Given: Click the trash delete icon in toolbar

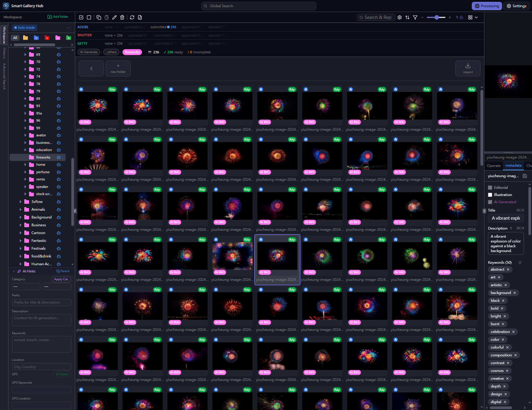Looking at the screenshot, I should [x=122, y=17].
